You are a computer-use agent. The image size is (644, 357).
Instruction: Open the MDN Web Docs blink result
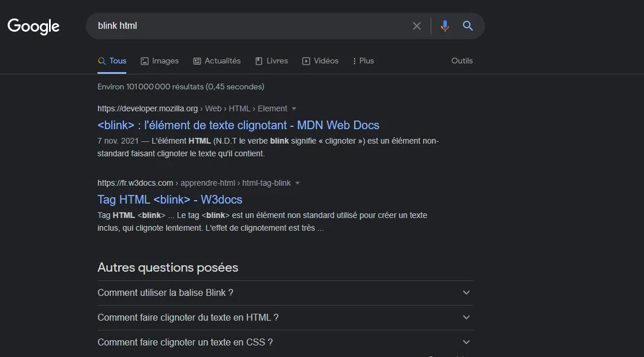coord(238,125)
